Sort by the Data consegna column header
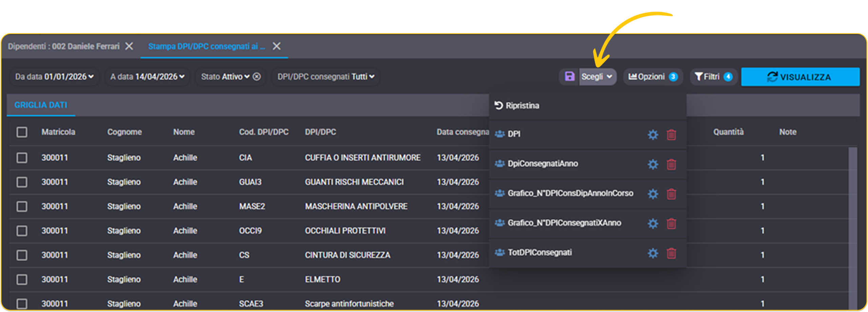 pos(462,132)
